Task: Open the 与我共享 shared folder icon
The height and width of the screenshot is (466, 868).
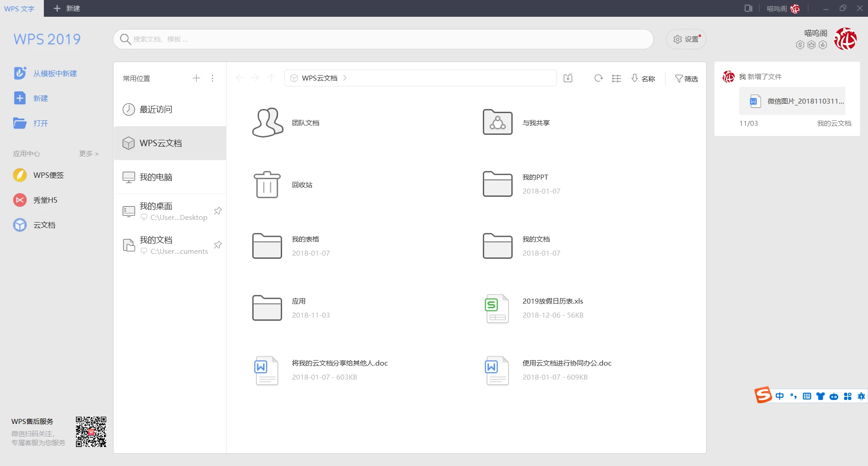Action: click(x=498, y=122)
